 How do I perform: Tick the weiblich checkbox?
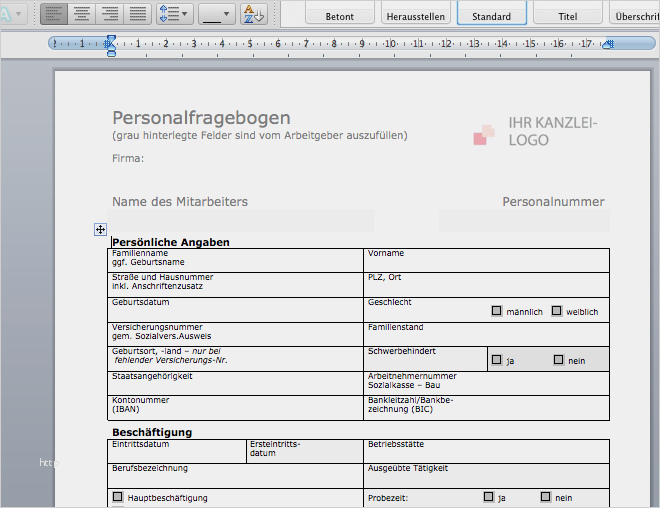pyautogui.click(x=557, y=311)
